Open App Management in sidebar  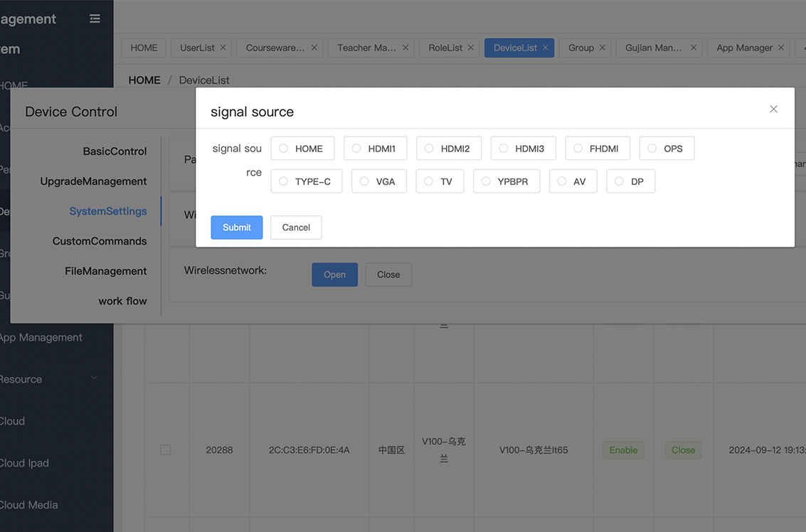[x=41, y=337]
